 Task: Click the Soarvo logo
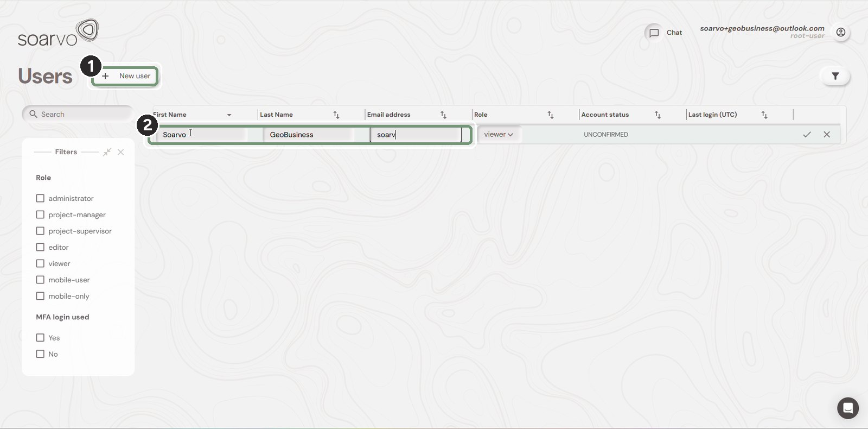tap(58, 33)
